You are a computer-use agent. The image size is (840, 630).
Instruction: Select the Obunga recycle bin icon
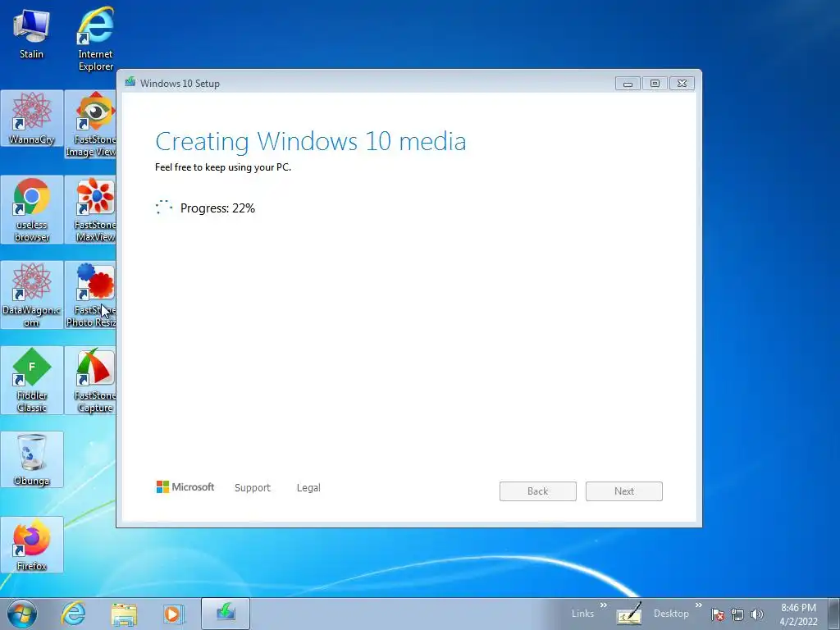32,459
